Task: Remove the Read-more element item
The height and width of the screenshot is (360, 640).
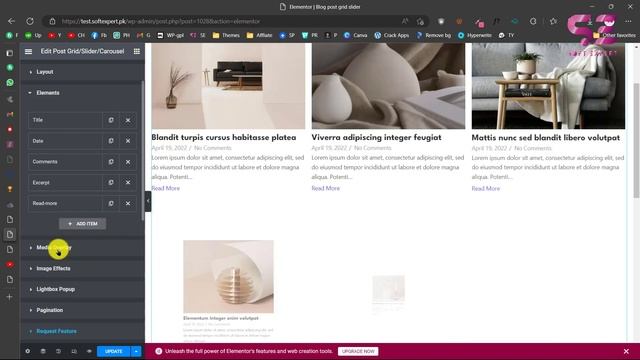Action: [x=128, y=204]
